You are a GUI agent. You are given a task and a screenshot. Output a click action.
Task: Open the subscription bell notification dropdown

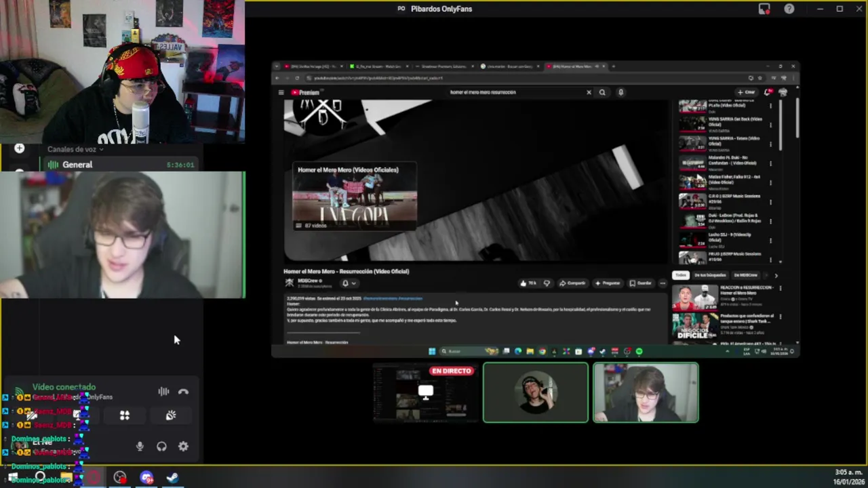(348, 283)
